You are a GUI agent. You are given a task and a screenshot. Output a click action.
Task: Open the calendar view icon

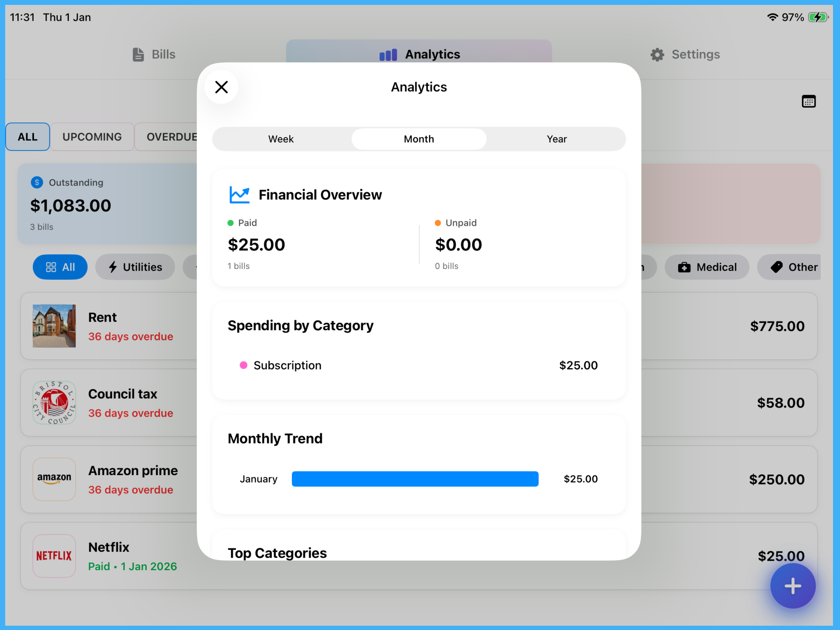[809, 101]
